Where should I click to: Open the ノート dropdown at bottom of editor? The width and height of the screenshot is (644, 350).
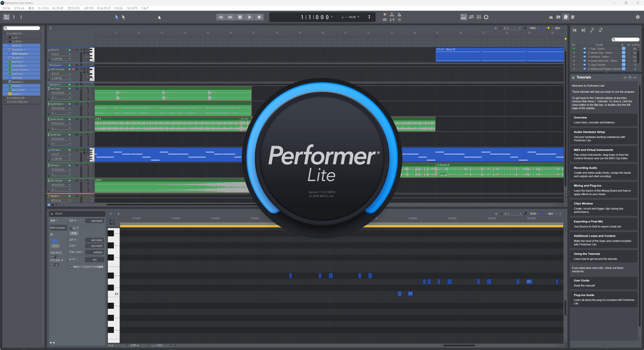pos(118,345)
